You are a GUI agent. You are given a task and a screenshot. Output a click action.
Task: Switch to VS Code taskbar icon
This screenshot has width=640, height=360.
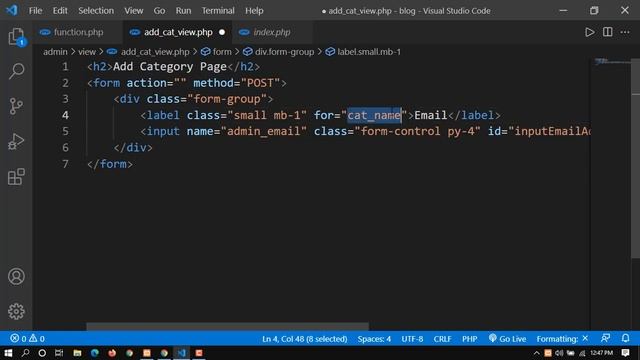pos(182,353)
